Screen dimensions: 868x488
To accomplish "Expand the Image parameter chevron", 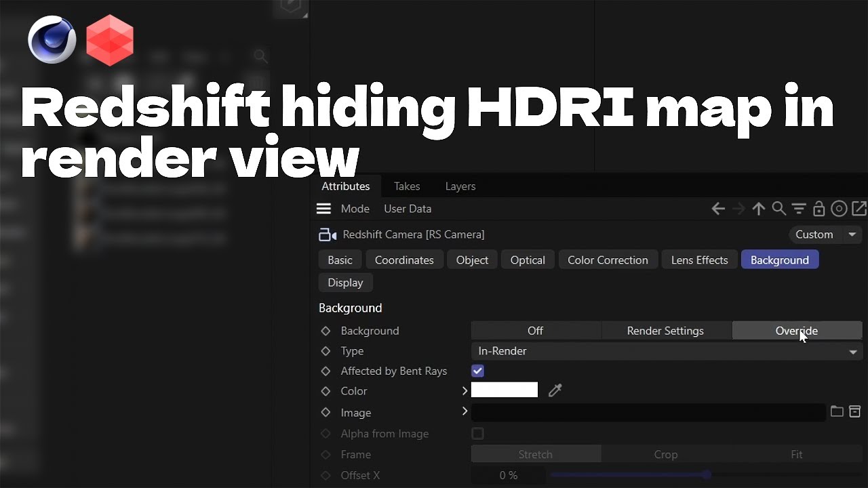I will (x=465, y=411).
